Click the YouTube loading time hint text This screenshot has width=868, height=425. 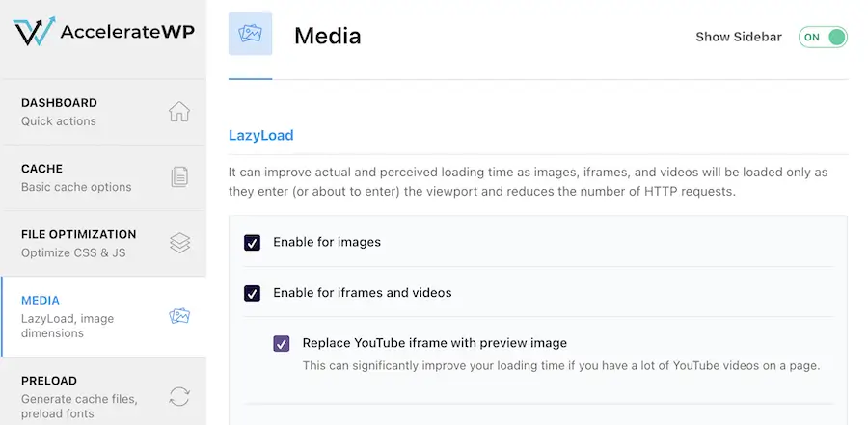(x=560, y=366)
